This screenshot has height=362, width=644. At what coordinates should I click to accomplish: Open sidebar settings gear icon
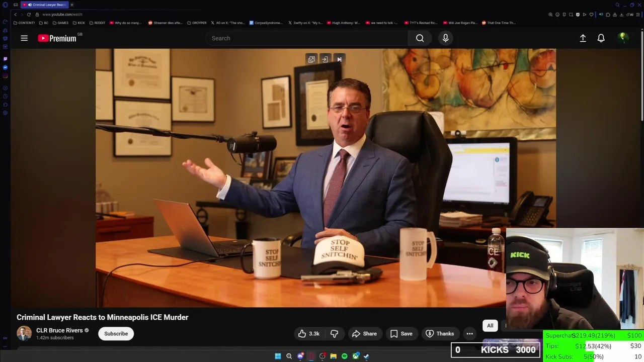[5, 113]
